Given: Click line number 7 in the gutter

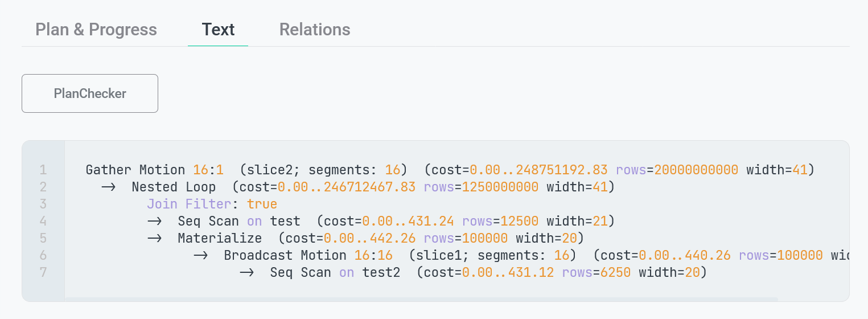Looking at the screenshot, I should [43, 272].
